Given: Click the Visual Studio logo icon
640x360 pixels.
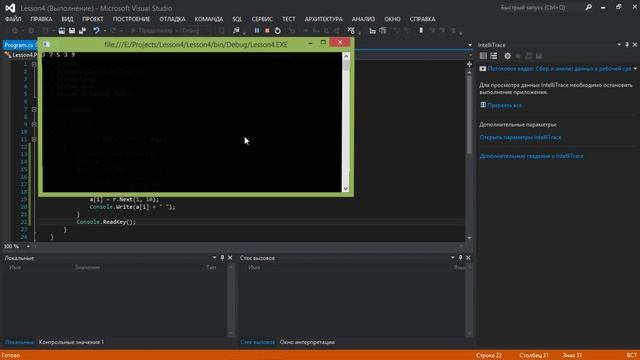Looking at the screenshot, I should tap(10, 8).
